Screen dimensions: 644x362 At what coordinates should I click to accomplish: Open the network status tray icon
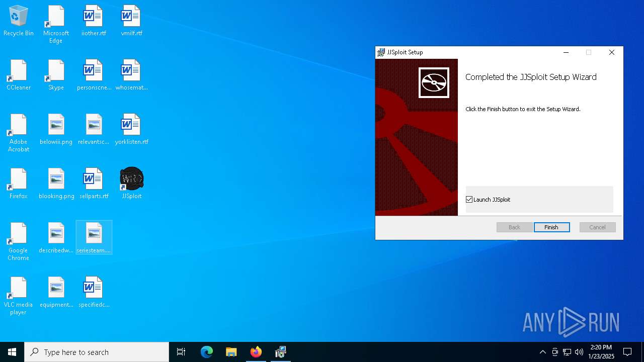tap(567, 352)
